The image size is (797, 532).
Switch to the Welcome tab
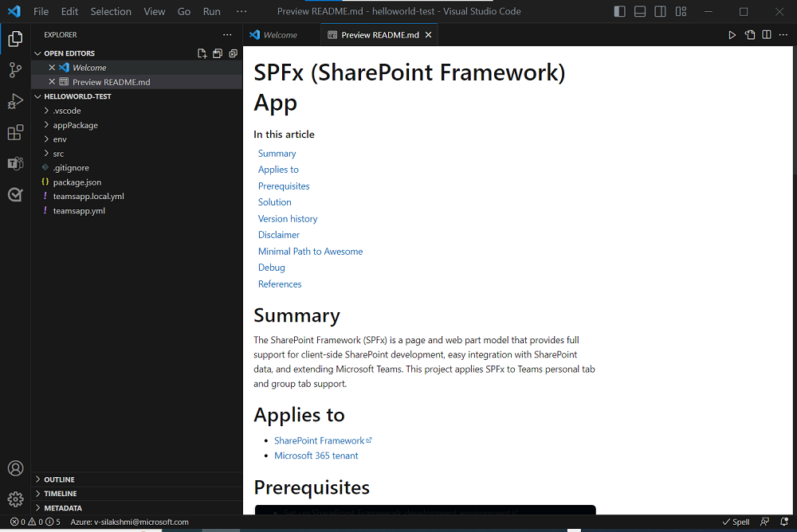pos(281,35)
